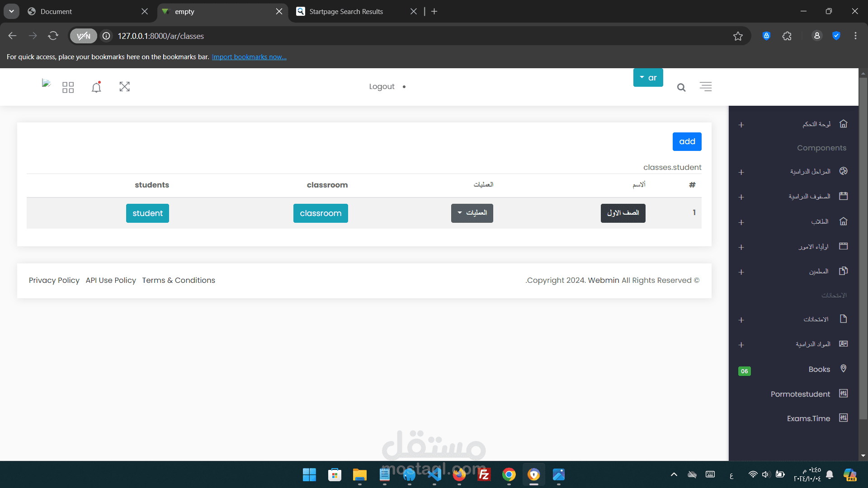The image size is (868, 488).
Task: Click the Import bookmarks now link
Action: [x=249, y=57]
